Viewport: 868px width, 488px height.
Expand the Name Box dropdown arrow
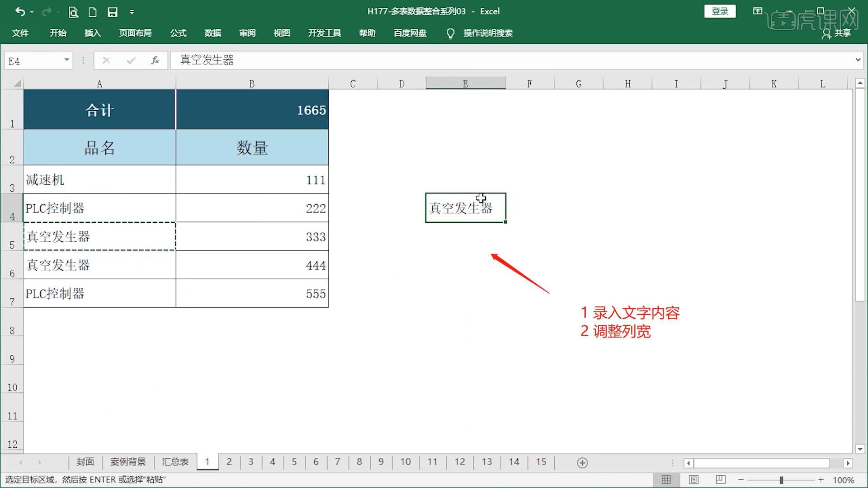click(x=66, y=60)
